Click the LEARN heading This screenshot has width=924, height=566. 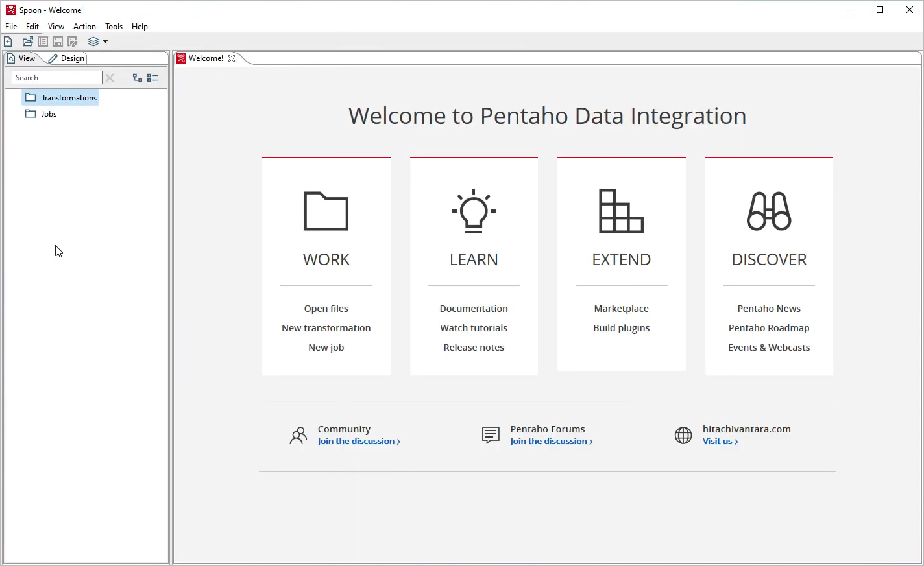(474, 259)
